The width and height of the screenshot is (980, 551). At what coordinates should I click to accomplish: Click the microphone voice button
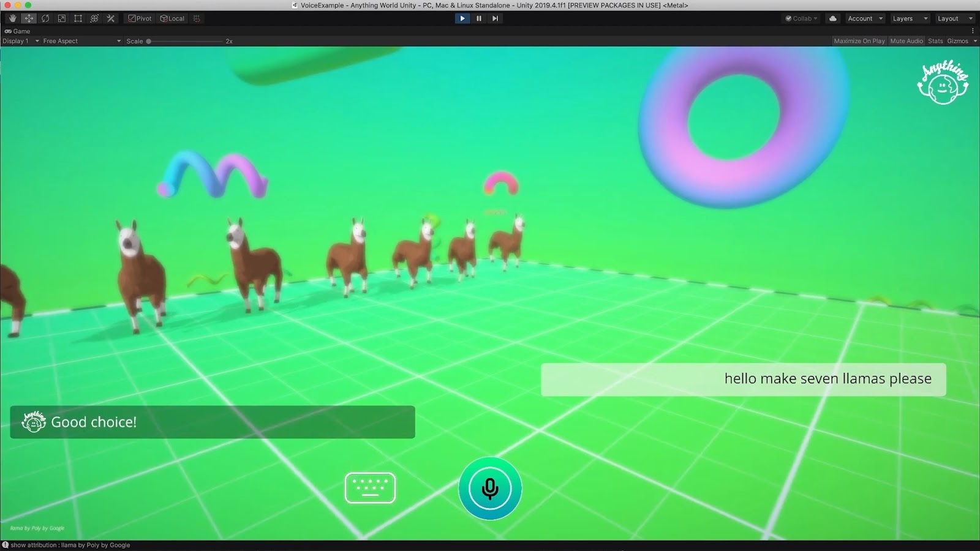click(490, 489)
